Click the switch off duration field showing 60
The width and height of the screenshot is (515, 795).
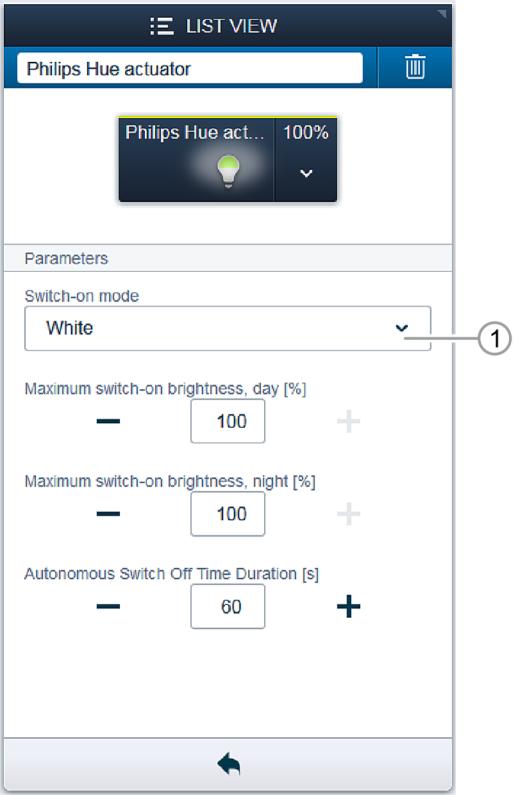[228, 606]
